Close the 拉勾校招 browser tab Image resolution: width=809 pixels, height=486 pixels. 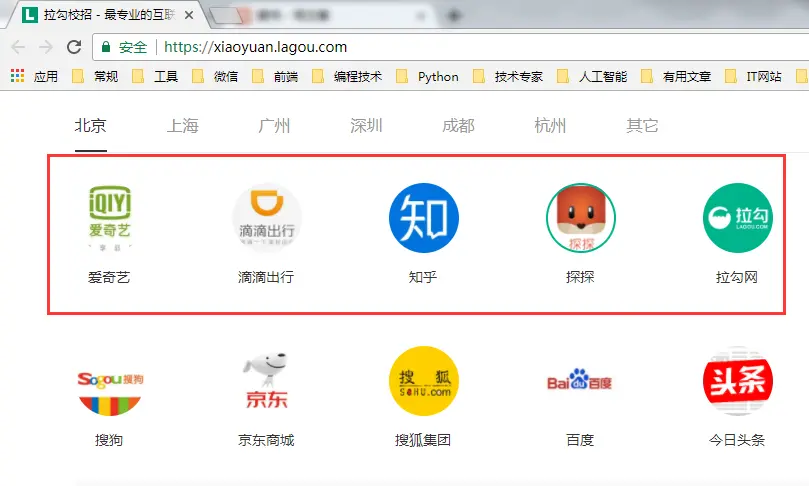189,15
